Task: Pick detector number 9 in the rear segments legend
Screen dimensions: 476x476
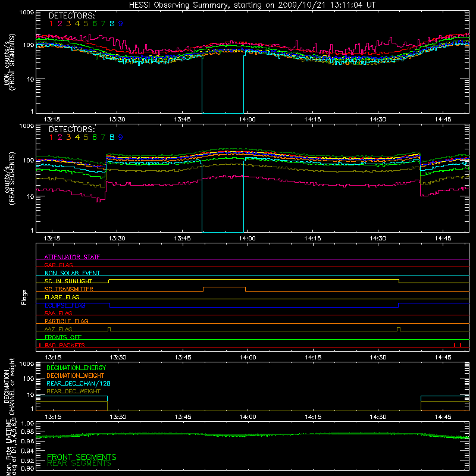Action: click(121, 137)
